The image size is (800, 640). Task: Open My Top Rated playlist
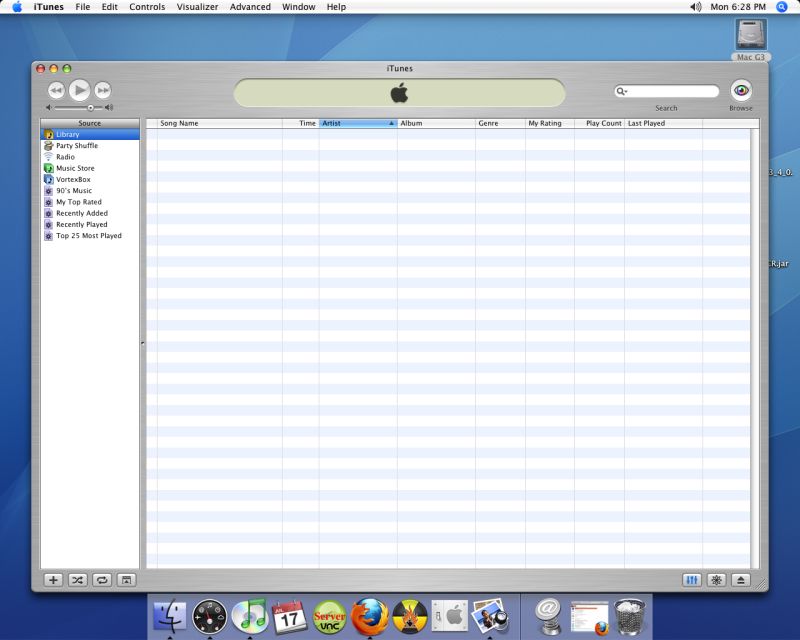tap(90, 202)
